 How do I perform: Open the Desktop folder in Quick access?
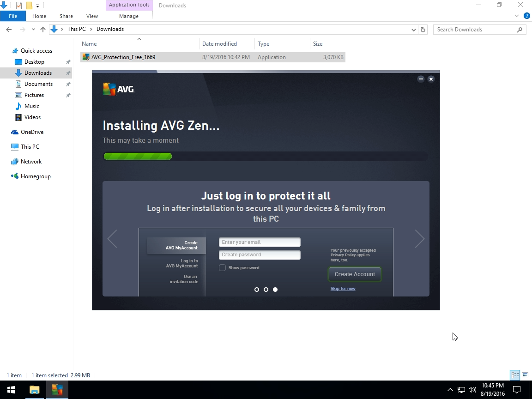(x=34, y=62)
